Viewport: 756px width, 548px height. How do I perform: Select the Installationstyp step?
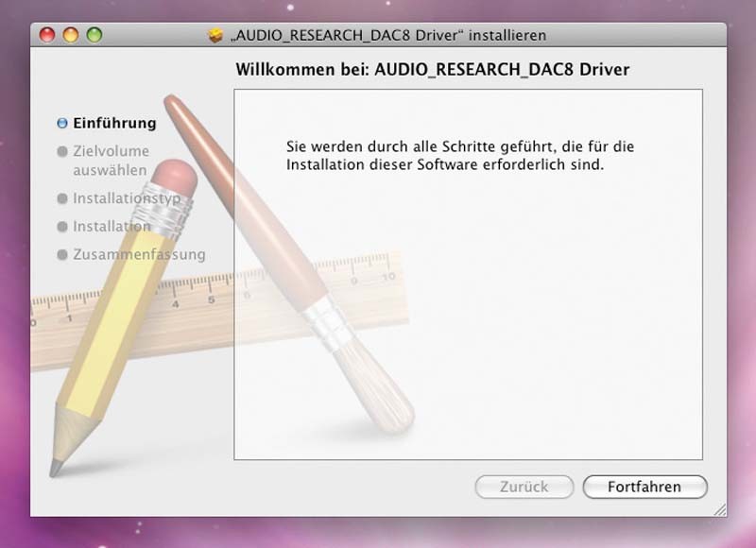click(x=127, y=198)
